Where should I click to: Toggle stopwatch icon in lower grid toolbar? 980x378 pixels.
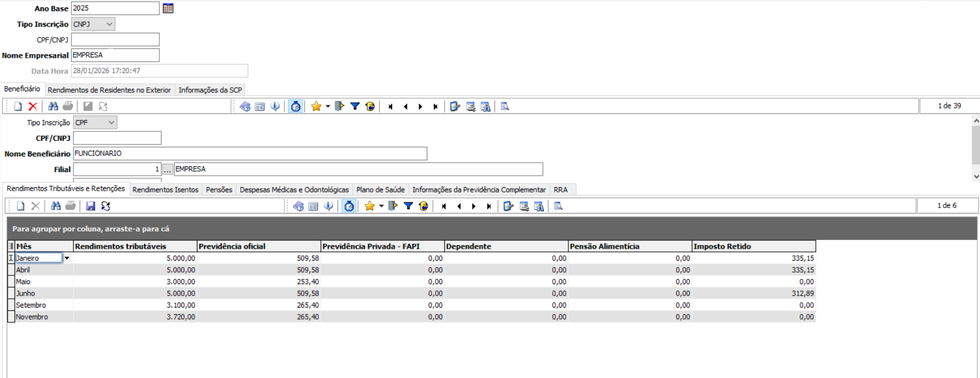tap(349, 206)
